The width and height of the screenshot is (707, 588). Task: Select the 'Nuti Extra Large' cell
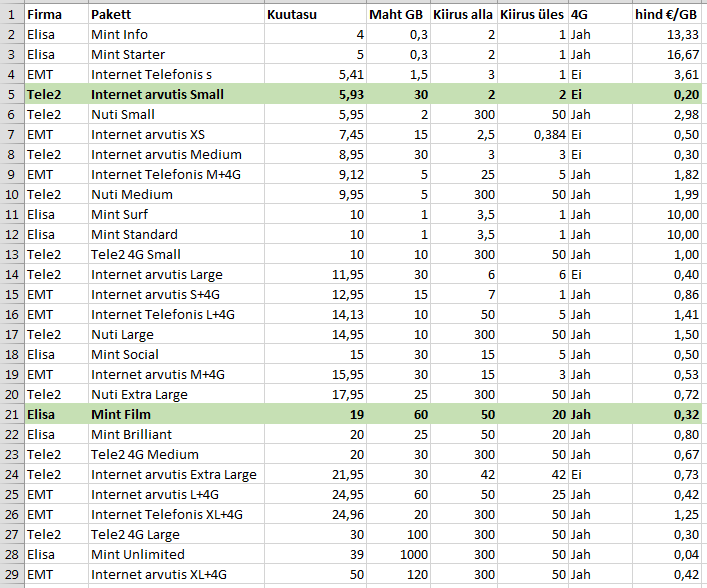[x=175, y=395]
